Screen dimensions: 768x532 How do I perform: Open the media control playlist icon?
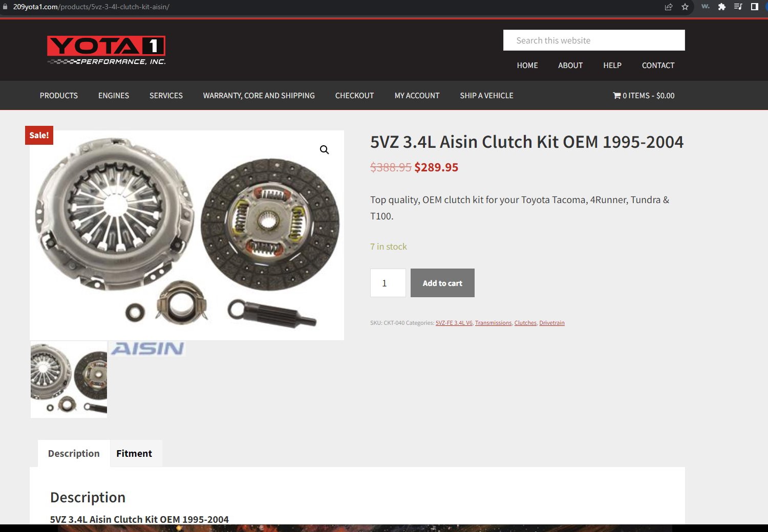[738, 7]
